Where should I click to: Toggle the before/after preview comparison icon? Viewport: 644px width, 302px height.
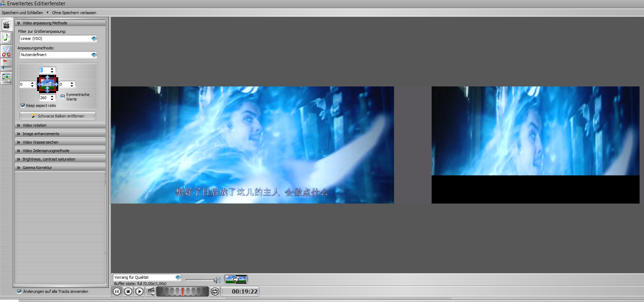click(236, 279)
